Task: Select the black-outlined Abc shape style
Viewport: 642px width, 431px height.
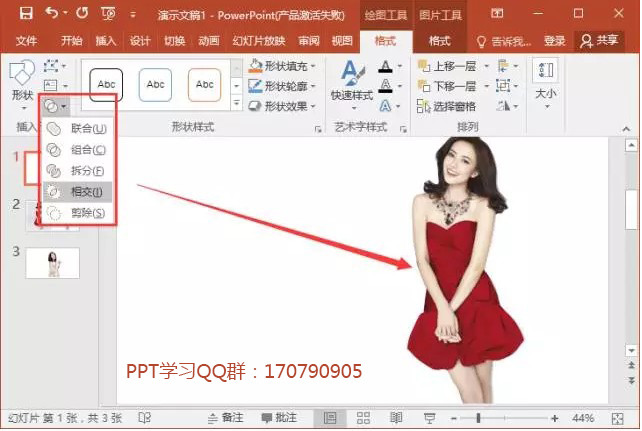Action: pyautogui.click(x=106, y=85)
